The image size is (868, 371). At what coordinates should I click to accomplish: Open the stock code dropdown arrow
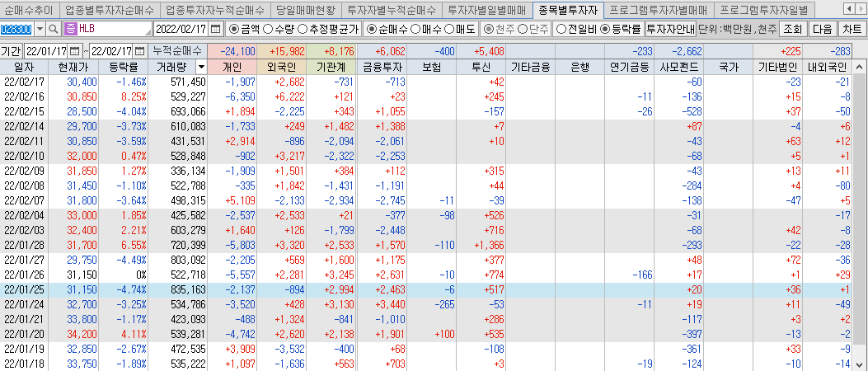(x=40, y=29)
